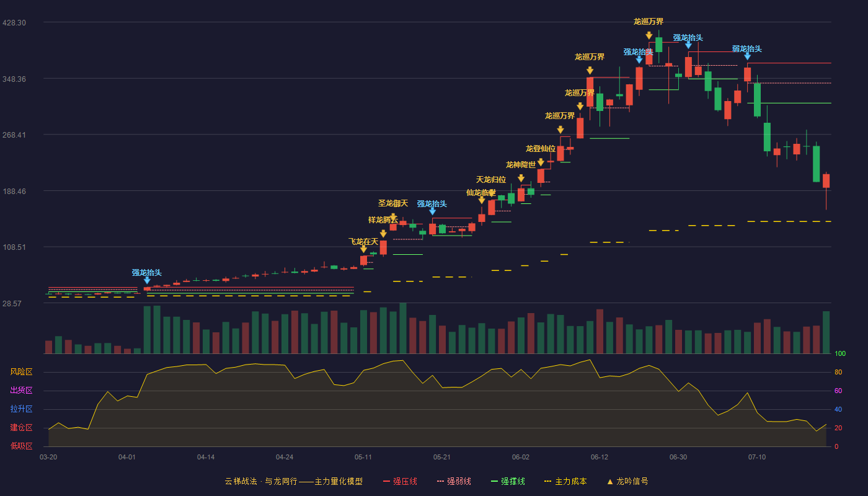Select the 弱龙抬头 blue arrow marker

click(x=747, y=56)
